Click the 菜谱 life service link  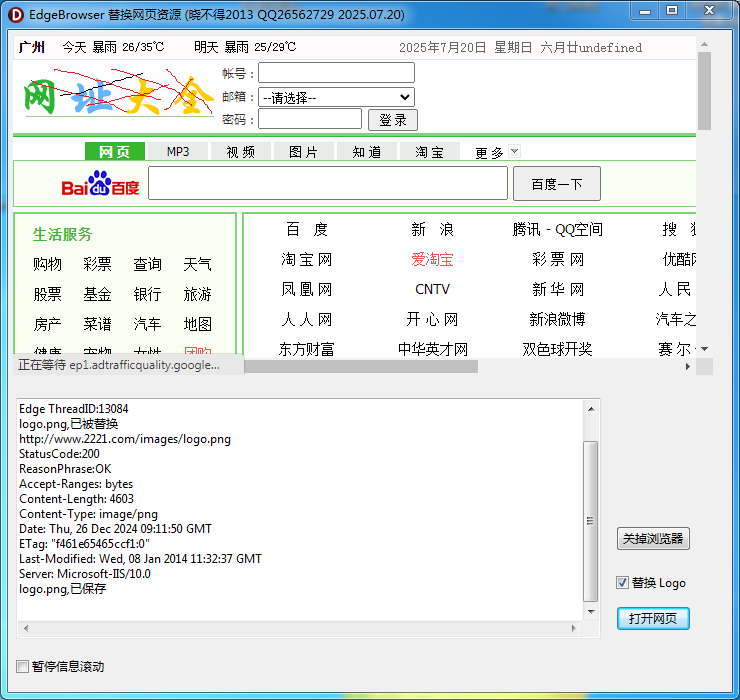(x=97, y=324)
